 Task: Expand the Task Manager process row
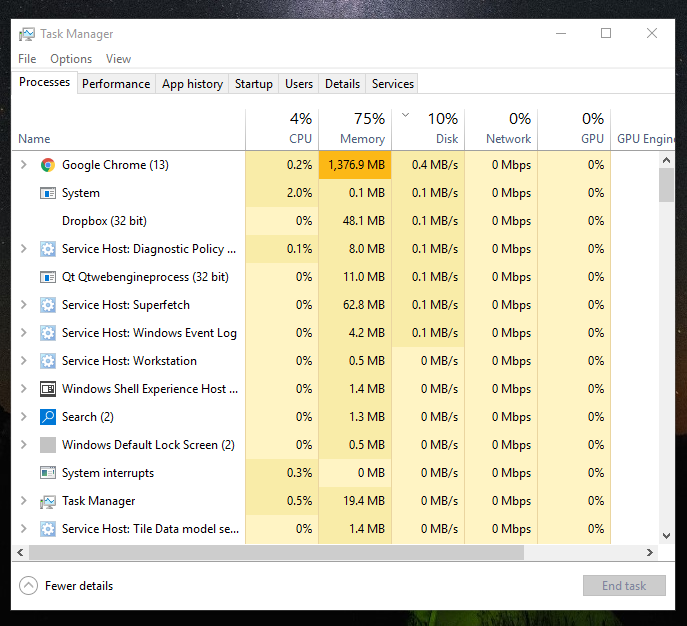24,501
